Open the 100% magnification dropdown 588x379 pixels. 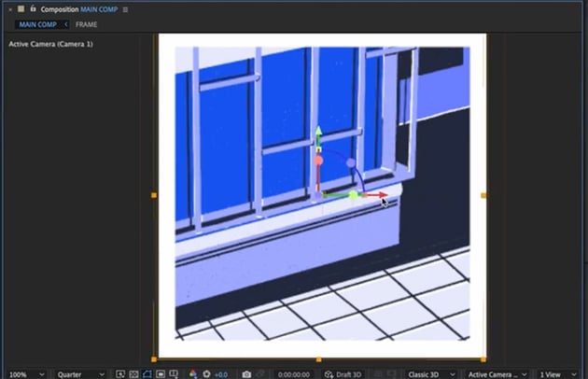(27, 374)
